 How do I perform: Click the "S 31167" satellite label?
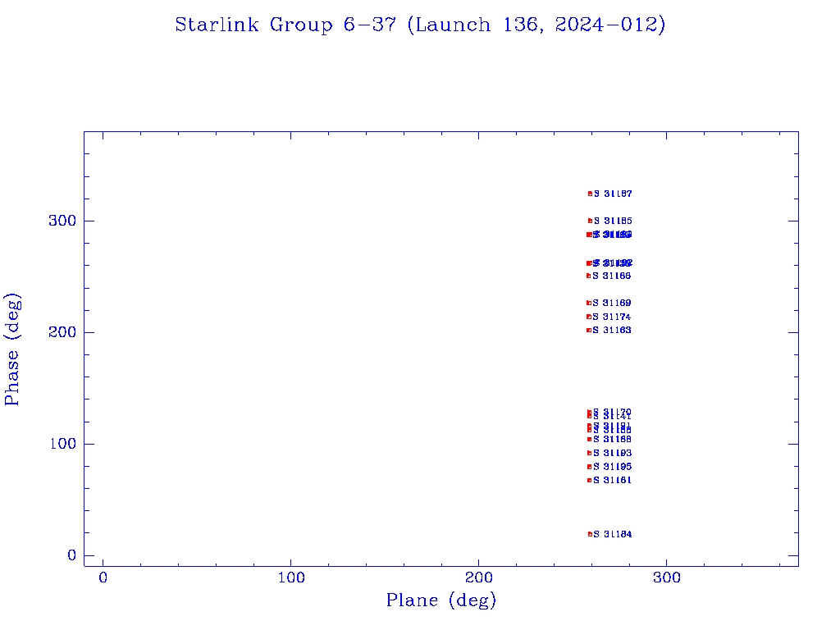pos(613,194)
